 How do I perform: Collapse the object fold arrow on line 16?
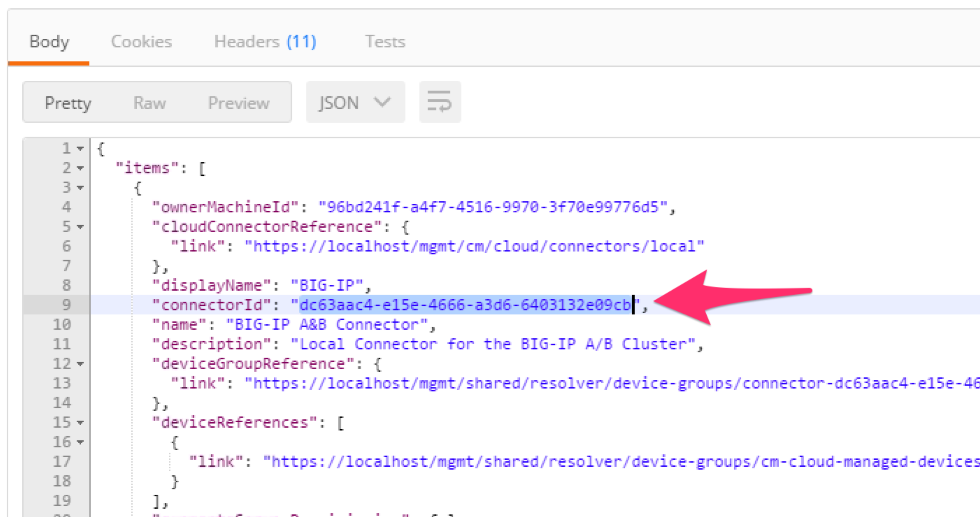coord(80,442)
